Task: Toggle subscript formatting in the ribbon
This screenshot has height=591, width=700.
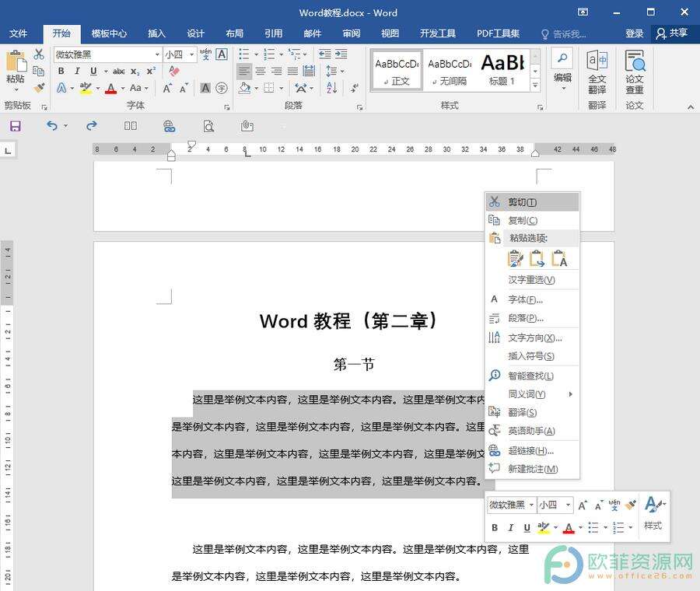Action: (x=135, y=71)
